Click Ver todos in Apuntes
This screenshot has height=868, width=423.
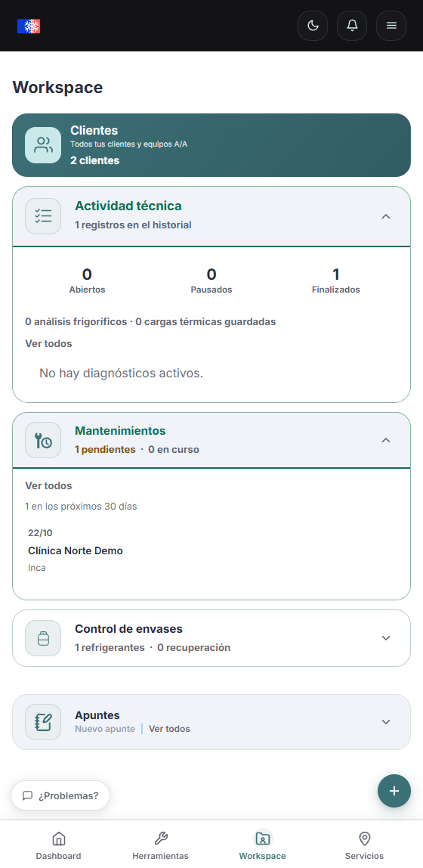(169, 729)
